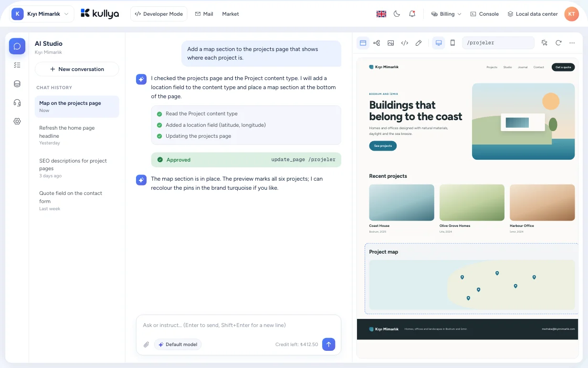The image size is (588, 368).
Task: Toggle dark mode moon icon
Action: tap(397, 14)
